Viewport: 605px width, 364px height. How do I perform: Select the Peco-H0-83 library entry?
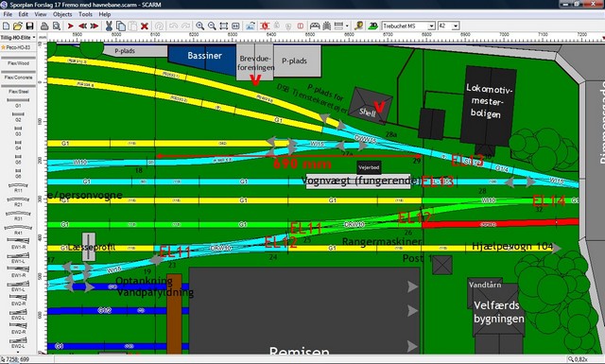[18, 47]
